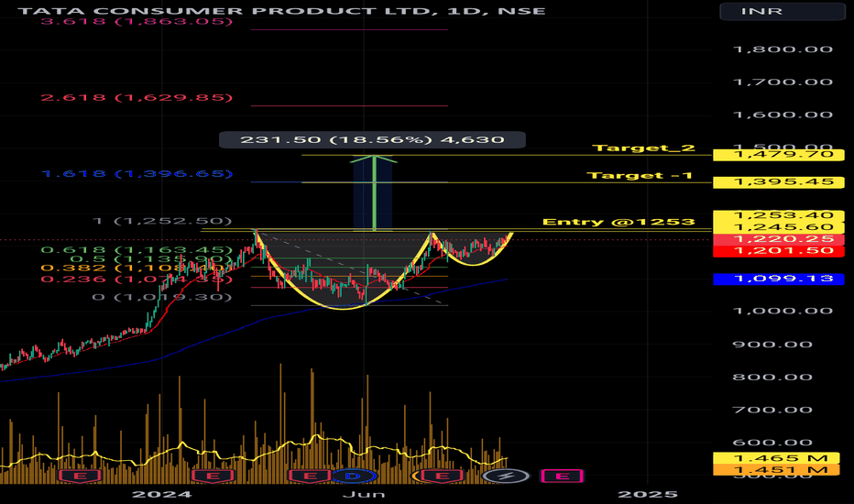Click the 1,479.70 yellow price label
This screenshot has width=854, height=504.
(779, 155)
